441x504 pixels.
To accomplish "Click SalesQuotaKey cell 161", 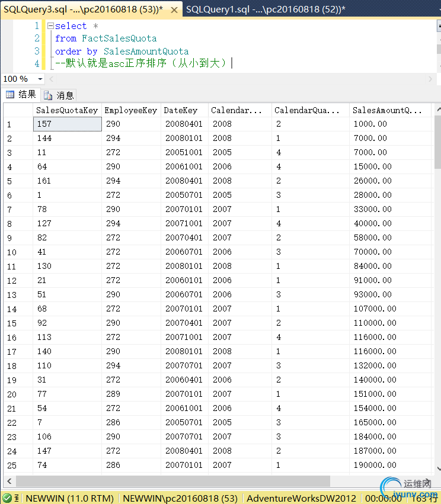I will click(67, 181).
